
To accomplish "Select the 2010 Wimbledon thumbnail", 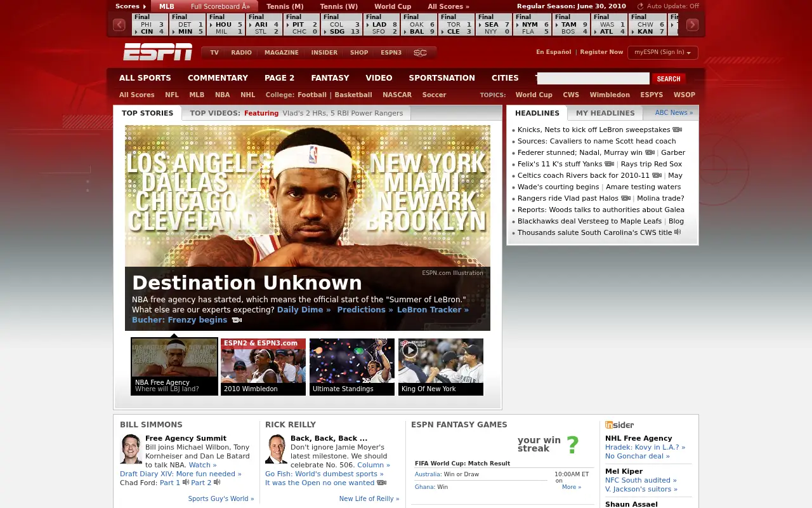I will click(x=263, y=367).
